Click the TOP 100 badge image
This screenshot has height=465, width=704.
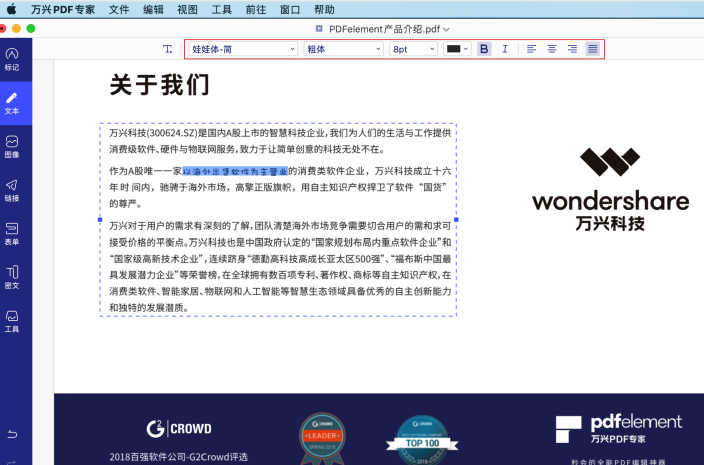coord(422,440)
